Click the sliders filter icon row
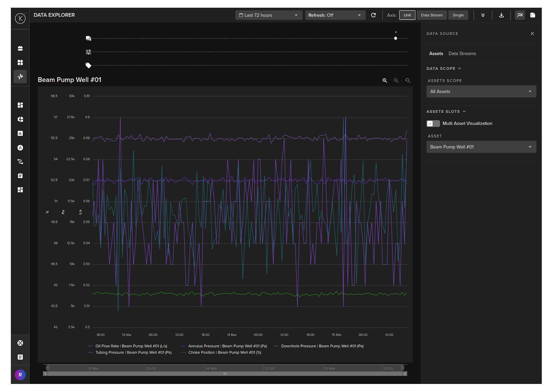This screenshot has width=553, height=392. [88, 52]
